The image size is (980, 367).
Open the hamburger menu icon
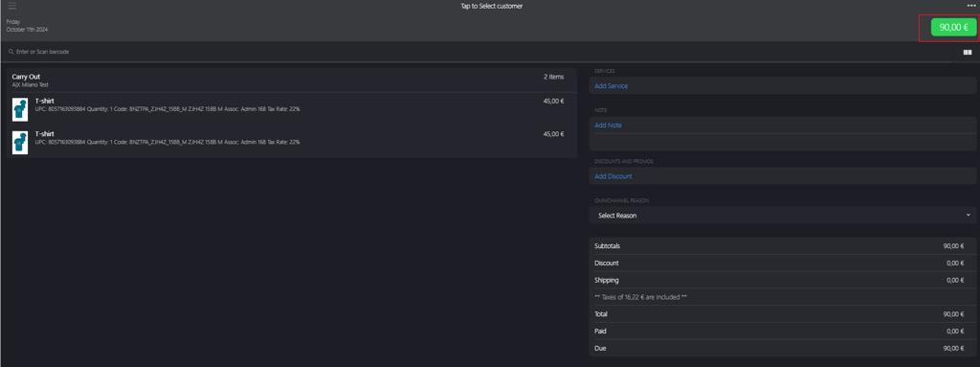tap(11, 6)
